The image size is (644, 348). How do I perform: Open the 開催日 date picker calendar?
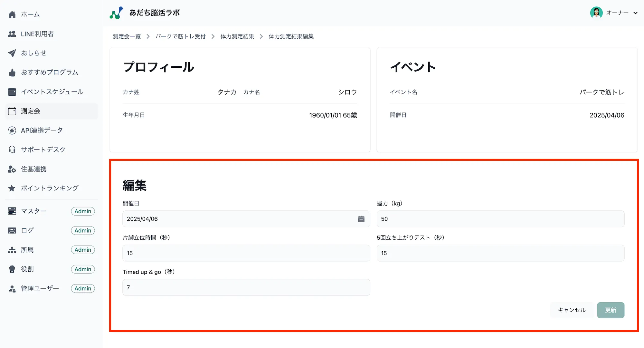[361, 219]
